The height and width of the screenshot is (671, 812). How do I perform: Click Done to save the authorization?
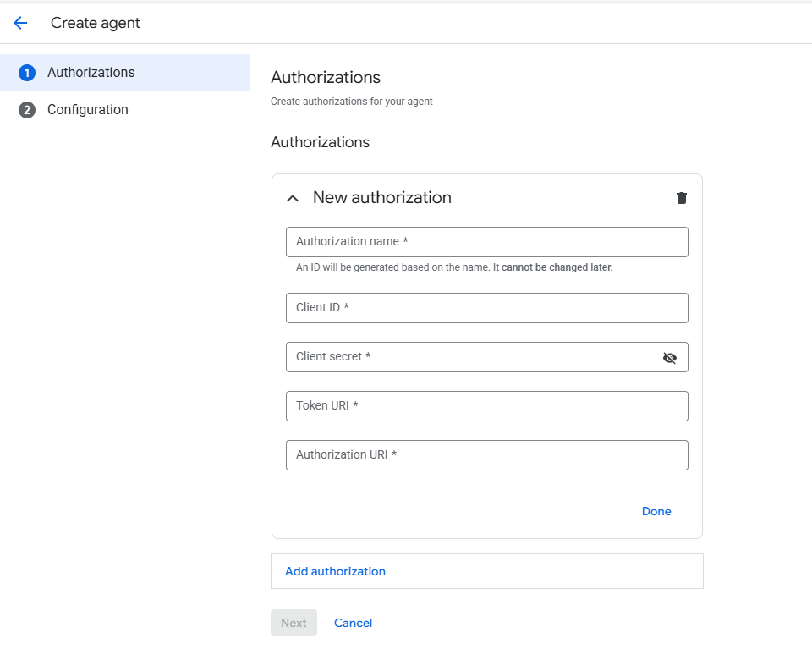656,511
